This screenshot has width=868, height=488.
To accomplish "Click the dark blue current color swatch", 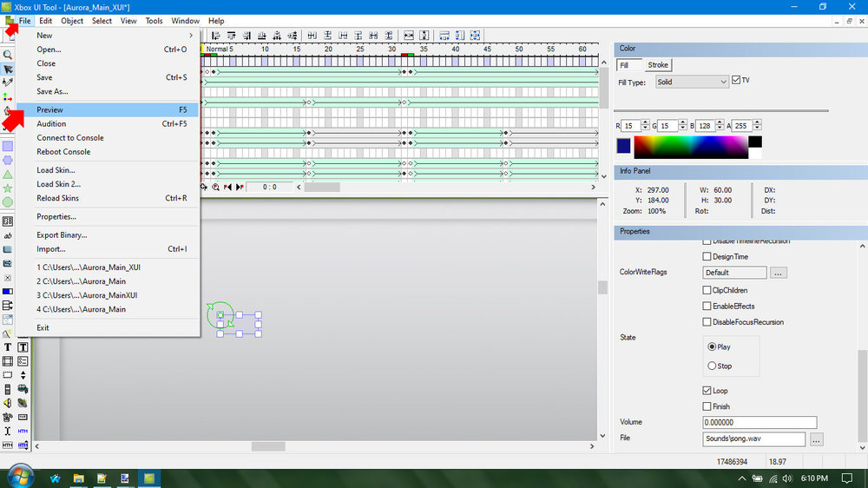I will pos(623,146).
